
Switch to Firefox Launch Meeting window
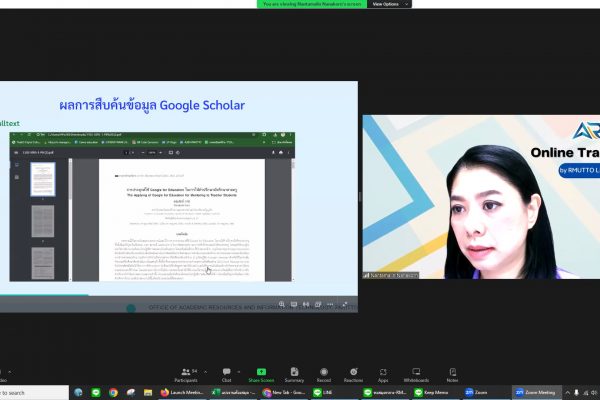(x=182, y=392)
